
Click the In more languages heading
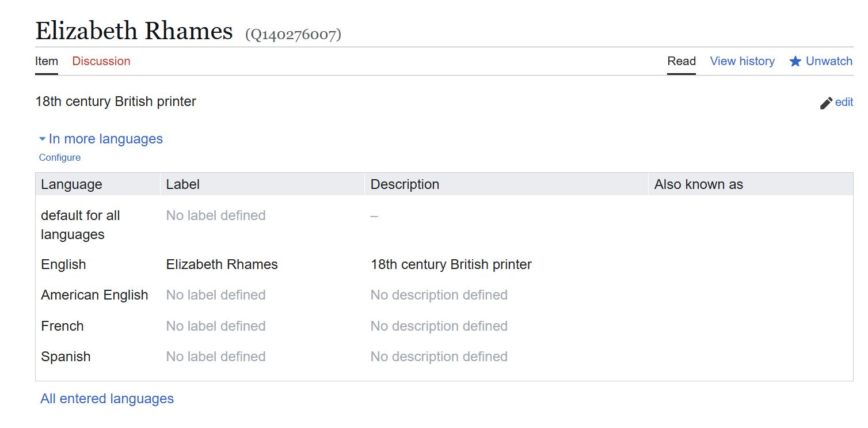point(106,139)
